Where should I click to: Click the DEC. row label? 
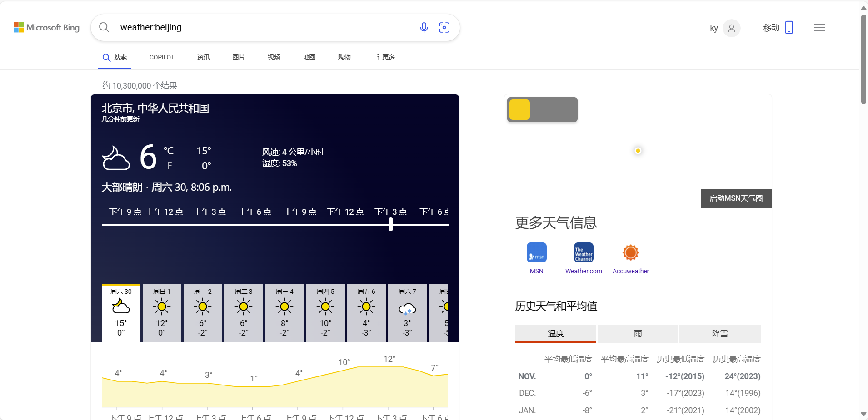click(x=528, y=393)
